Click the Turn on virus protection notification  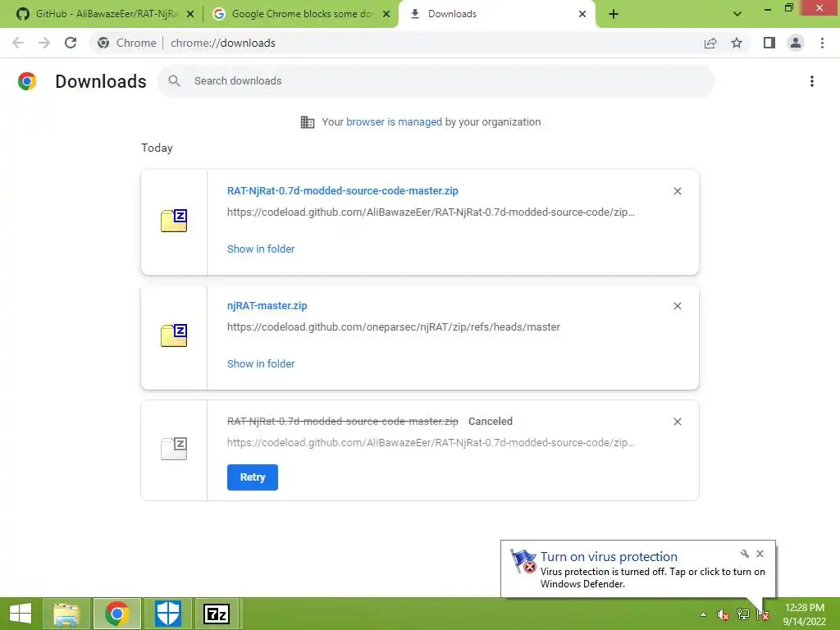638,569
